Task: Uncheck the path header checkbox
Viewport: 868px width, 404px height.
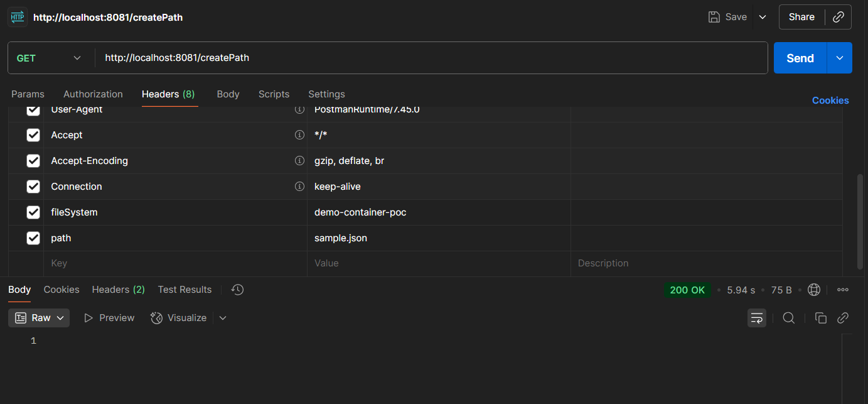Action: [33, 238]
